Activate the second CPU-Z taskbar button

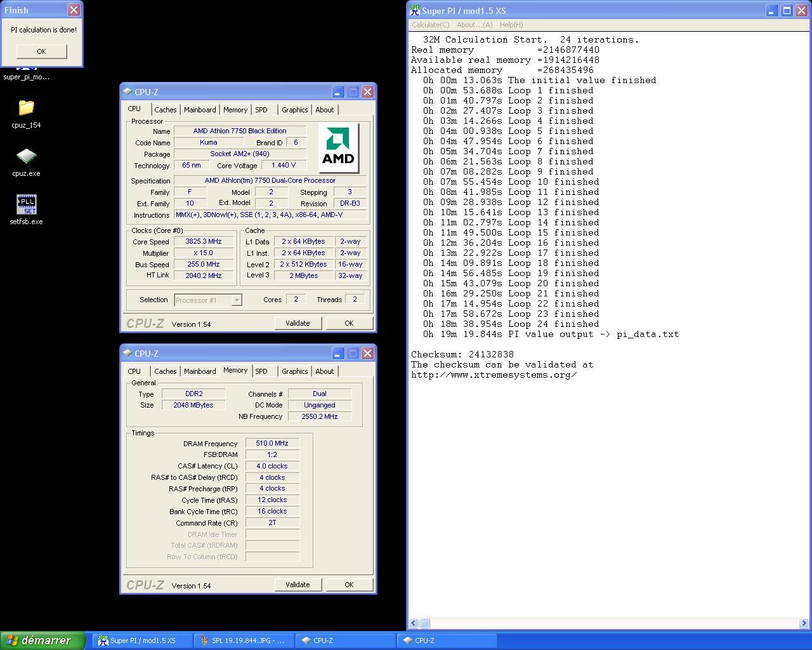447,640
